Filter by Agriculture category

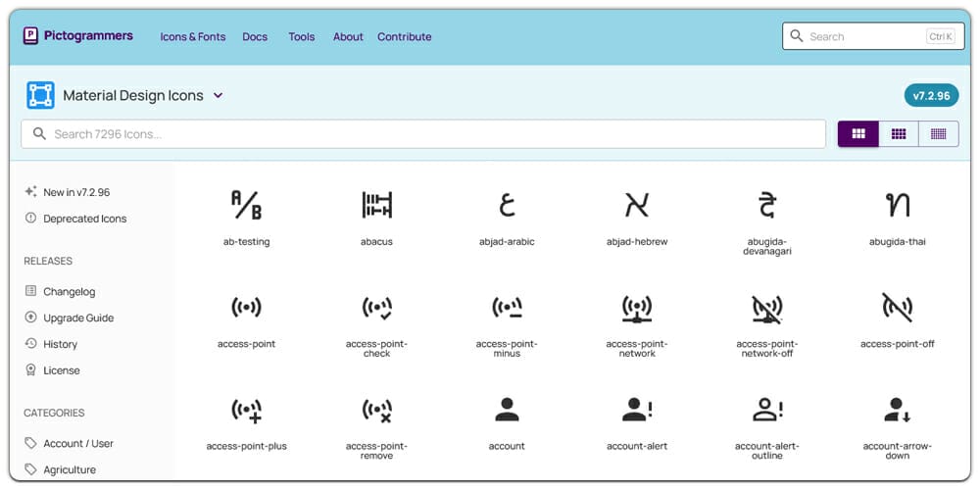tap(60, 469)
